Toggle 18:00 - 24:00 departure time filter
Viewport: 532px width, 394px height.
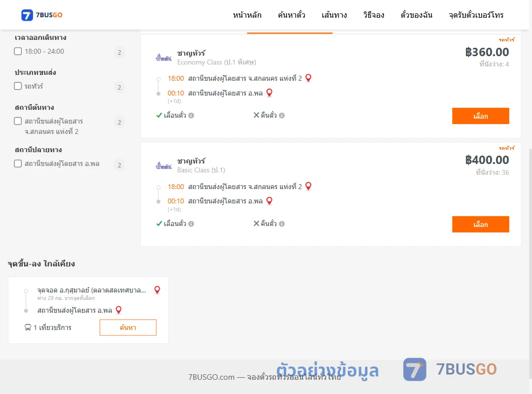tap(18, 51)
